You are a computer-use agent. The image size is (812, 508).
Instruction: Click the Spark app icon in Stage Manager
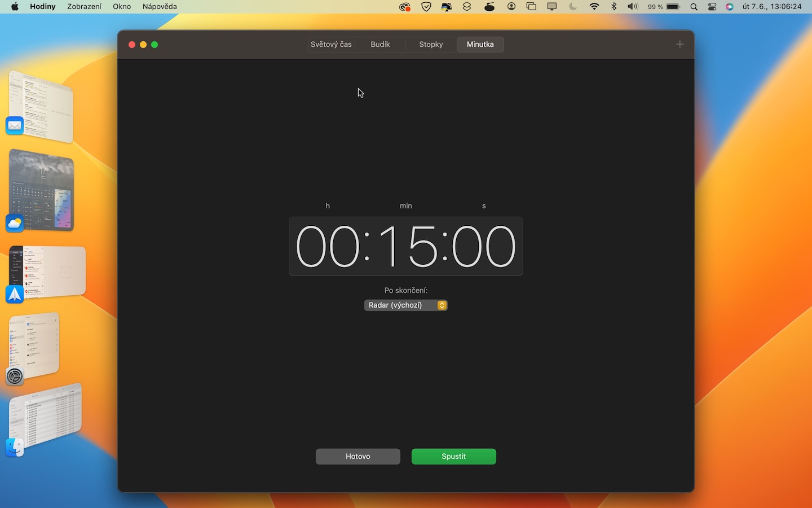15,294
